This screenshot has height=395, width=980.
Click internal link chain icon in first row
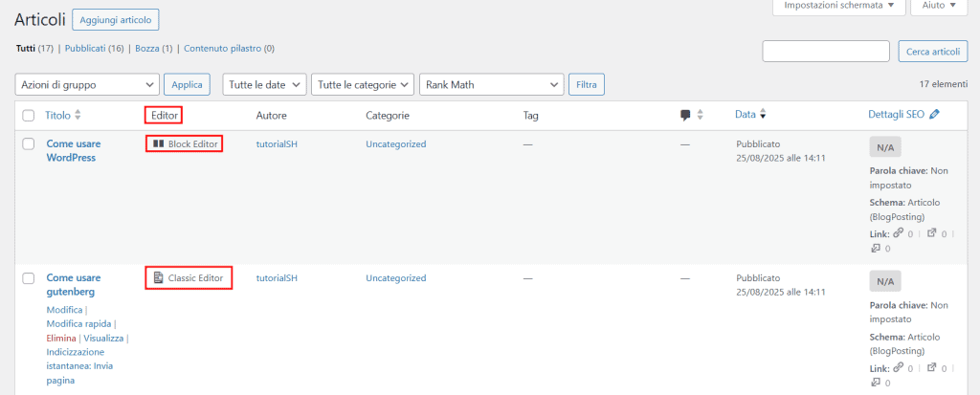click(897, 233)
